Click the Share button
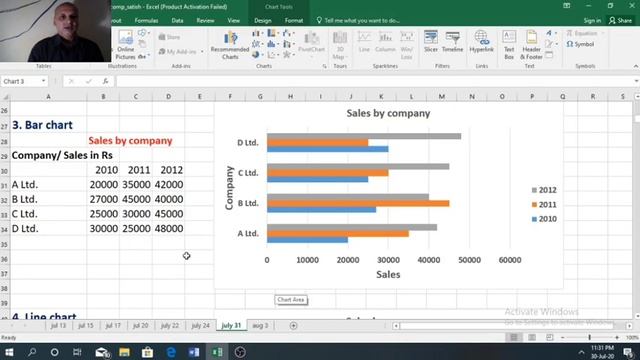The height and width of the screenshot is (360, 640). point(620,20)
